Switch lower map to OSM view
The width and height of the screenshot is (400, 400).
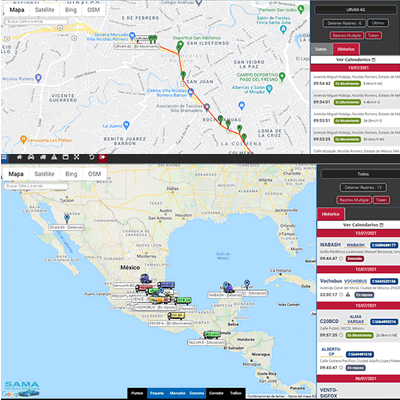pos(95,174)
